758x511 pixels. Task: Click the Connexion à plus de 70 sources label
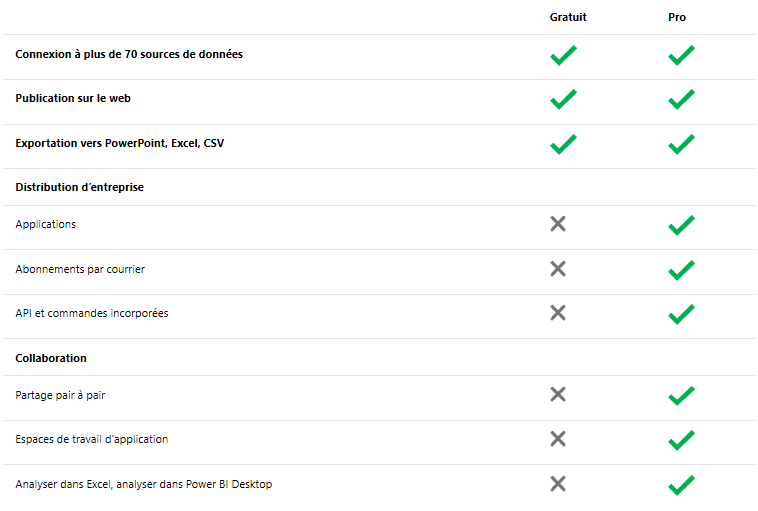pyautogui.click(x=129, y=54)
